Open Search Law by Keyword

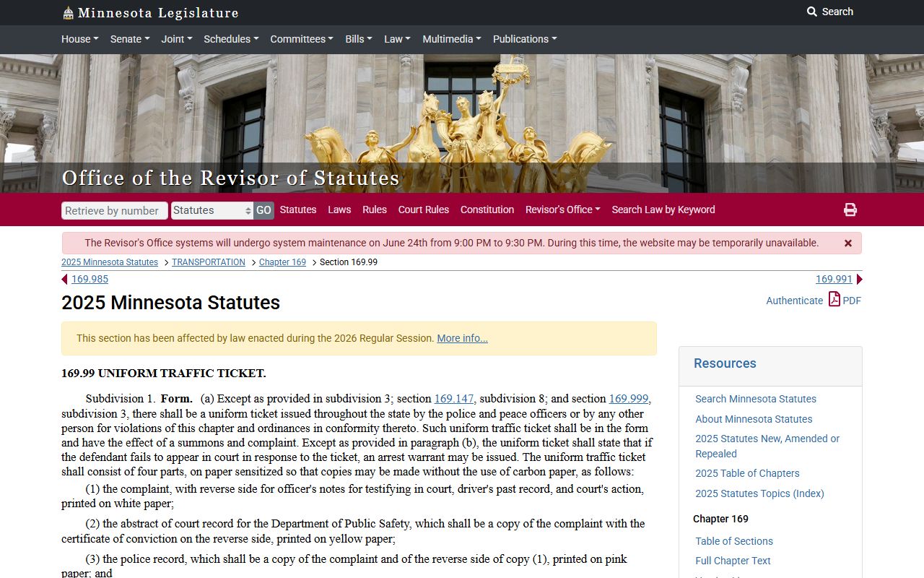[x=663, y=210]
